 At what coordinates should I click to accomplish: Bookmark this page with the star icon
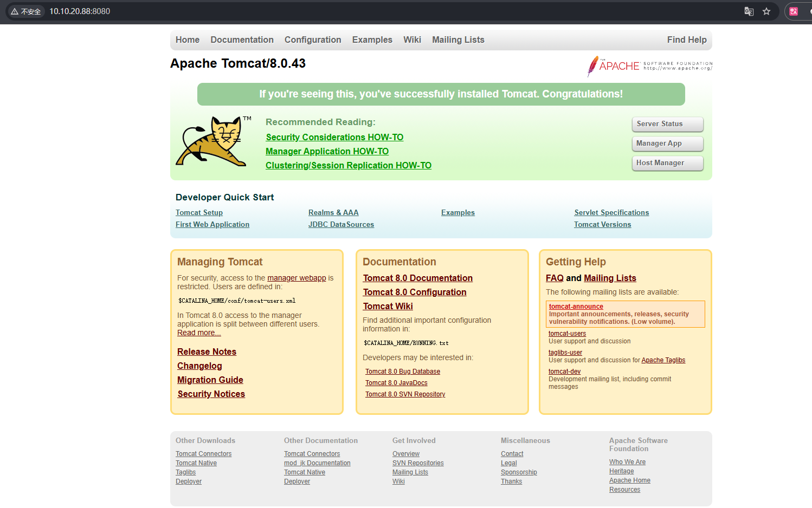766,11
